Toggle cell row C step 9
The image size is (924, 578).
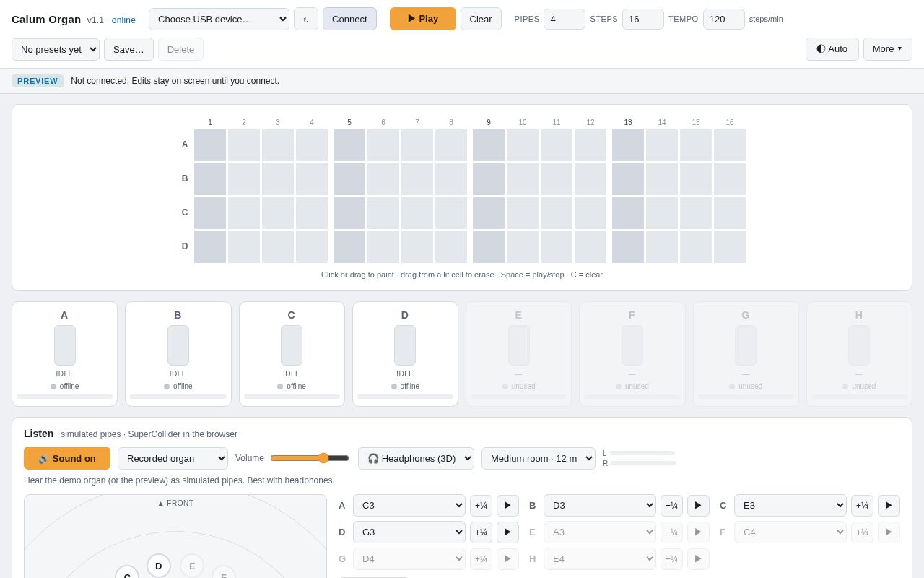[x=489, y=213]
